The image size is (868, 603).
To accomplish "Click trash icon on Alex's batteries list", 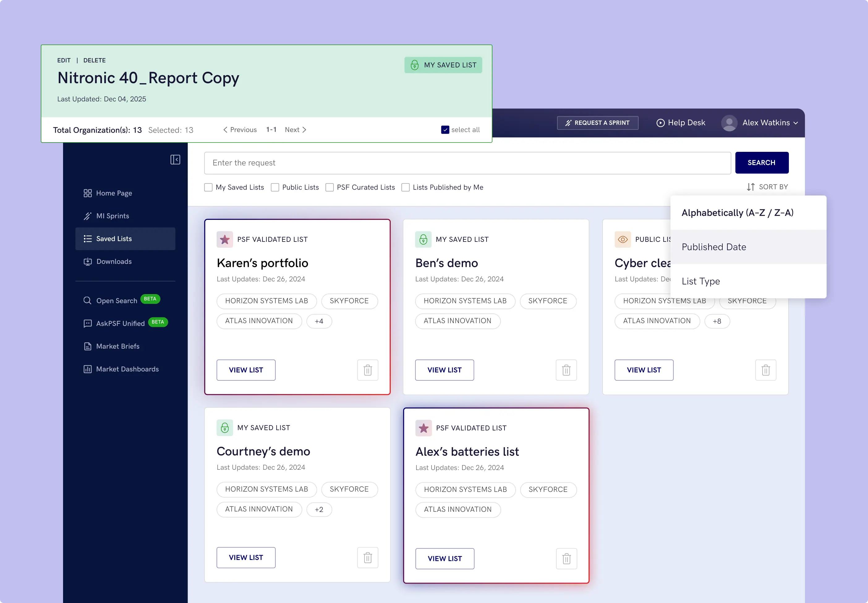I will (x=566, y=558).
